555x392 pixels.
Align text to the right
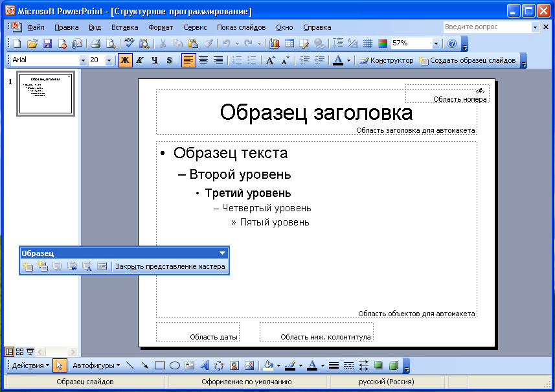(x=218, y=60)
